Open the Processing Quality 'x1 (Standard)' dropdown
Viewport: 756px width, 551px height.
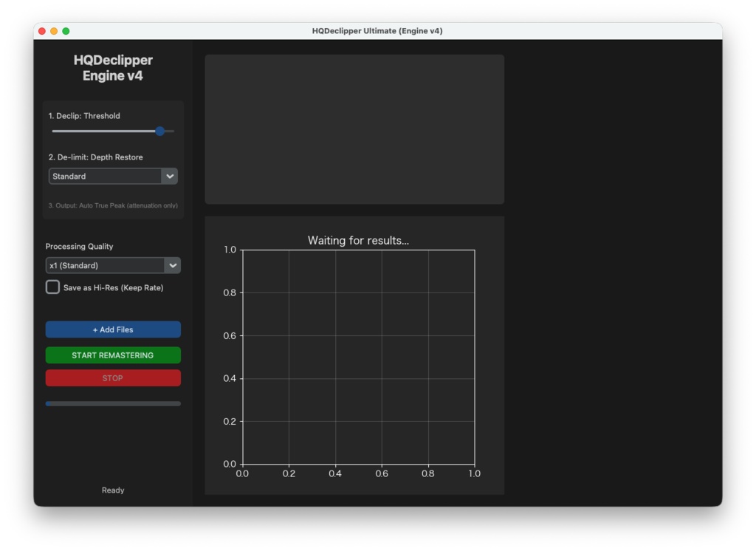pyautogui.click(x=113, y=265)
